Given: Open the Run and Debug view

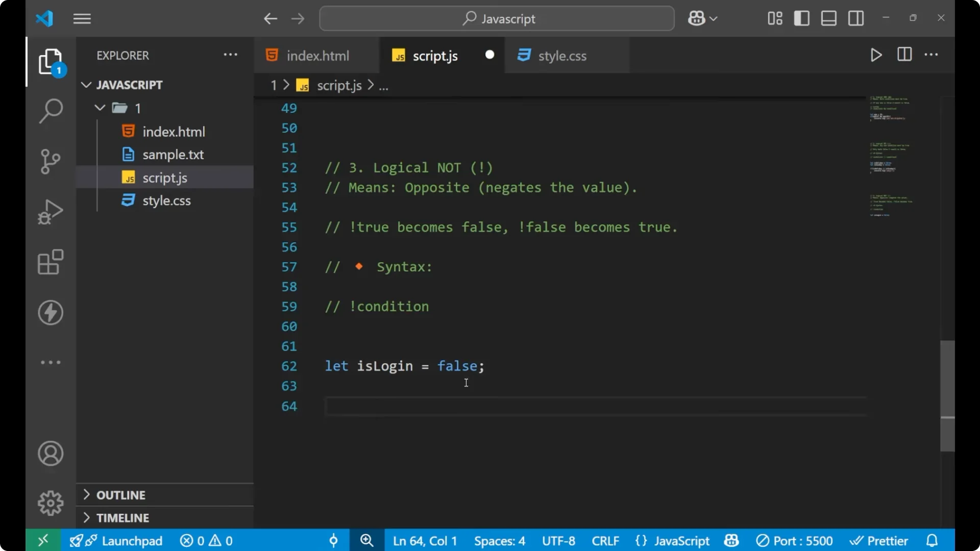Looking at the screenshot, I should pyautogui.click(x=50, y=211).
